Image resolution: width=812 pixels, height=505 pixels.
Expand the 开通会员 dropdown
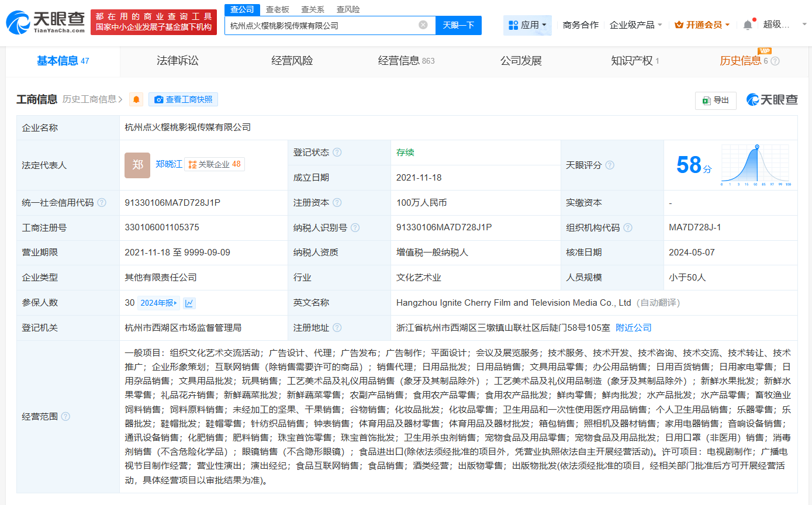[x=702, y=25]
